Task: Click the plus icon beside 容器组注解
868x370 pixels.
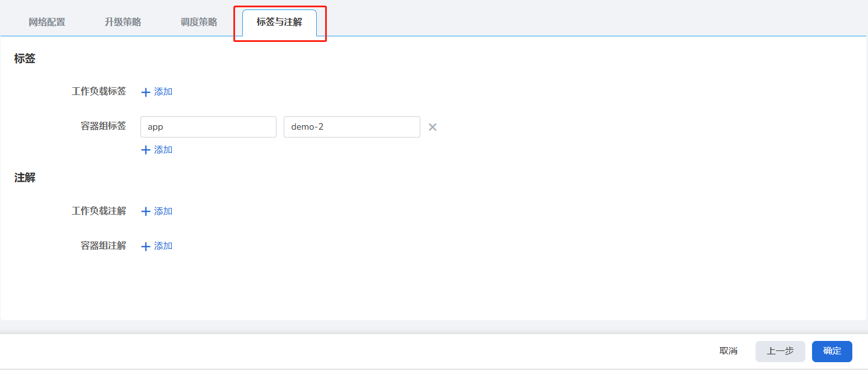Action: click(146, 246)
